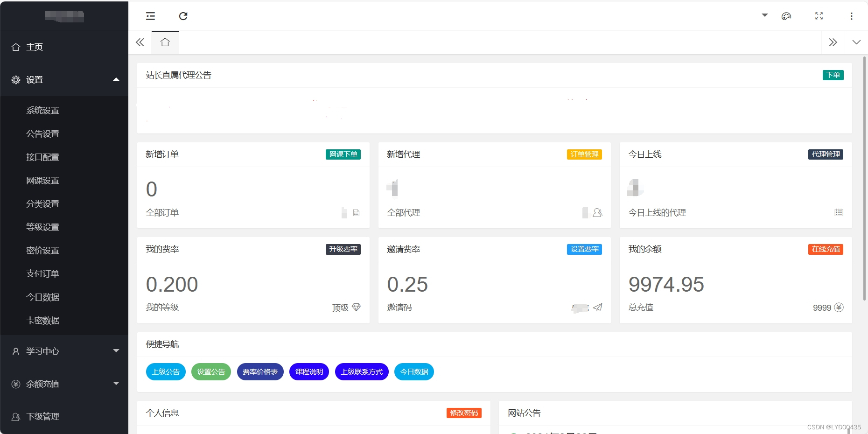Click the yen circle icon beside 9999
Screen dimensions: 868x434
[x=839, y=307]
